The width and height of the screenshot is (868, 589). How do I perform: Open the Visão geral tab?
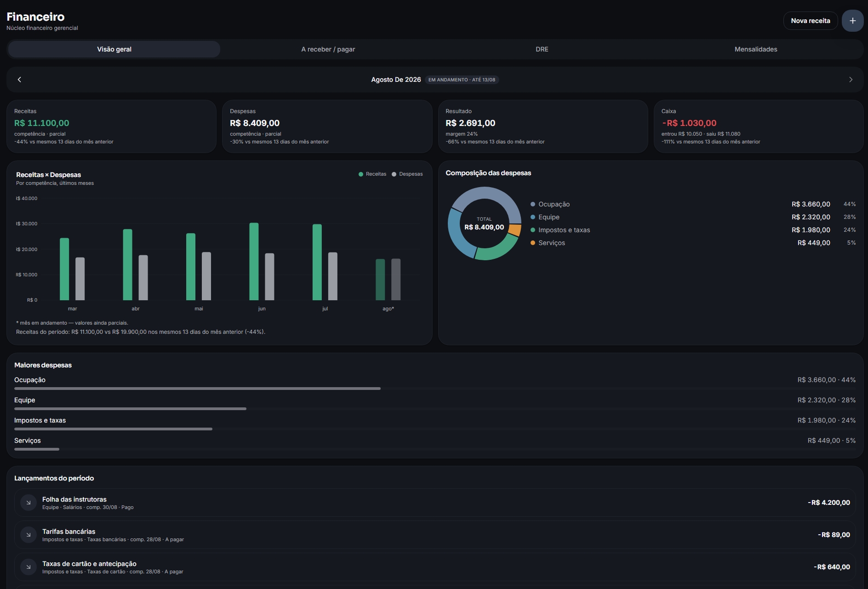[114, 49]
